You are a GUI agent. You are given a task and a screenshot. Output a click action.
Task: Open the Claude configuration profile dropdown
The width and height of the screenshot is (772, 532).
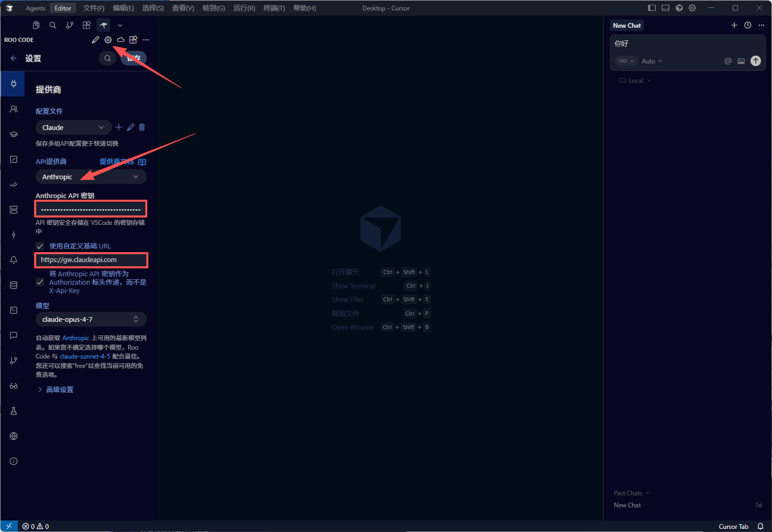click(x=73, y=127)
